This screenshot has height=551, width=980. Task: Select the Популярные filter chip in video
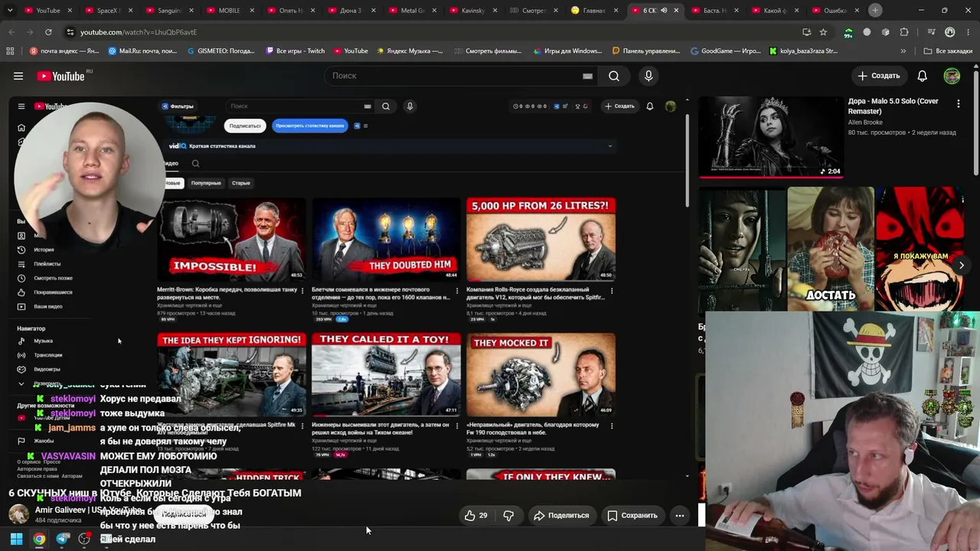point(206,183)
